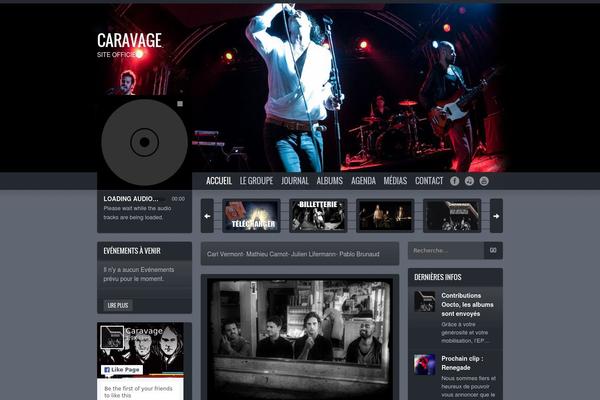The width and height of the screenshot is (600, 400).
Task: Open the fourth carousel thumbnail of album artwork
Action: pos(452,216)
